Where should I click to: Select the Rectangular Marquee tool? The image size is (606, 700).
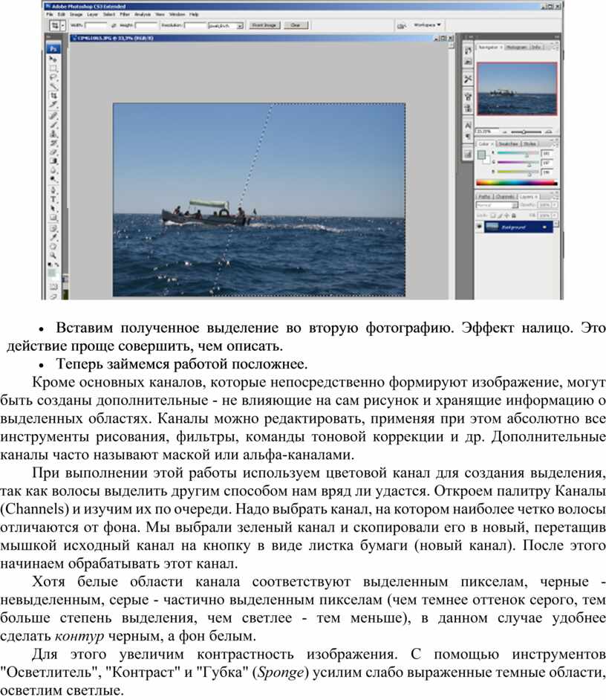53,68
